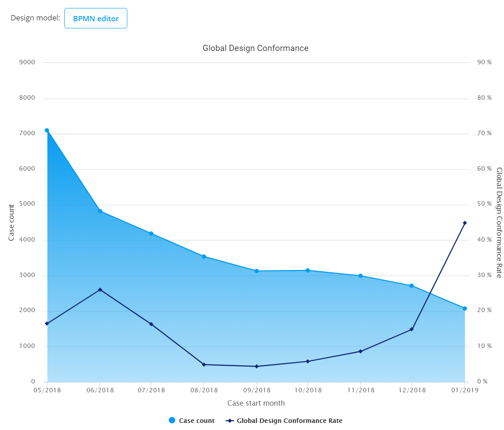Select the 01/2019 case count data point

pyautogui.click(x=465, y=309)
